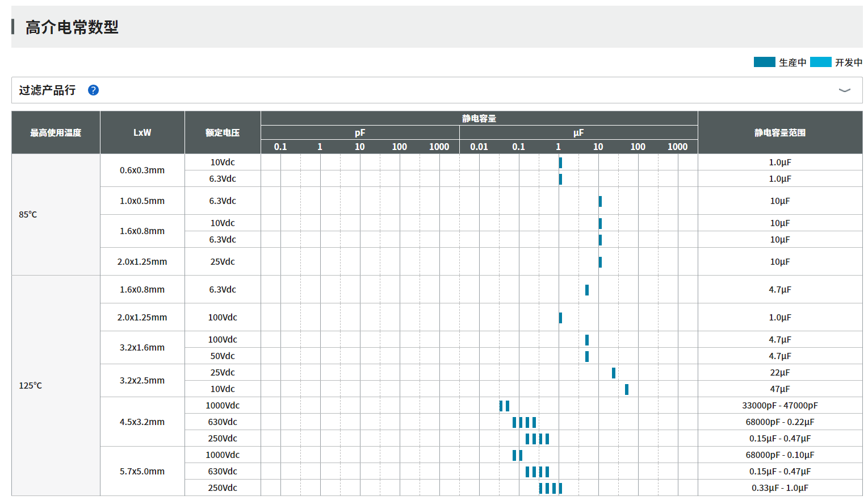This screenshot has width=868, height=504.
Task: Click the 最高使用温度 column header
Action: [x=56, y=132]
